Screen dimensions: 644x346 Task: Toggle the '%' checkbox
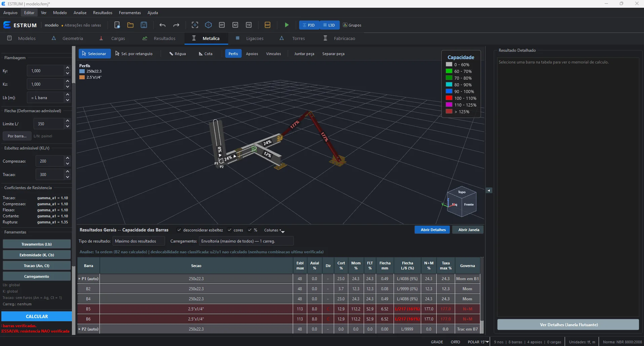coord(250,230)
